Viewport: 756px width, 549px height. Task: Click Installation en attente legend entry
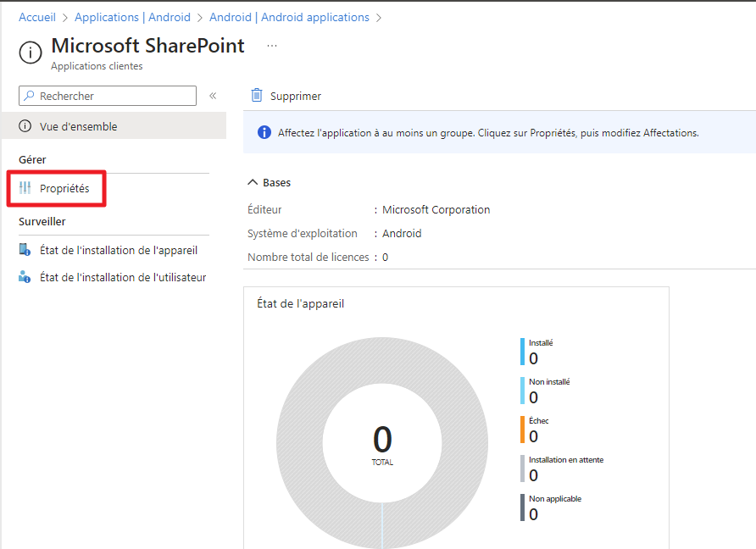562,469
